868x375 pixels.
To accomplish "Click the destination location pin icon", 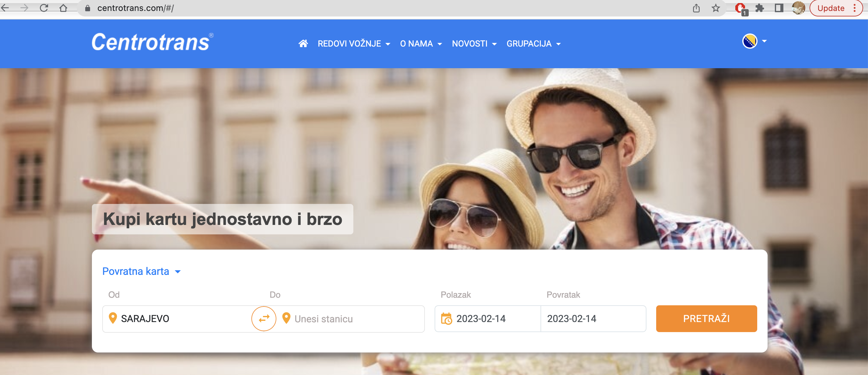I will pos(286,318).
